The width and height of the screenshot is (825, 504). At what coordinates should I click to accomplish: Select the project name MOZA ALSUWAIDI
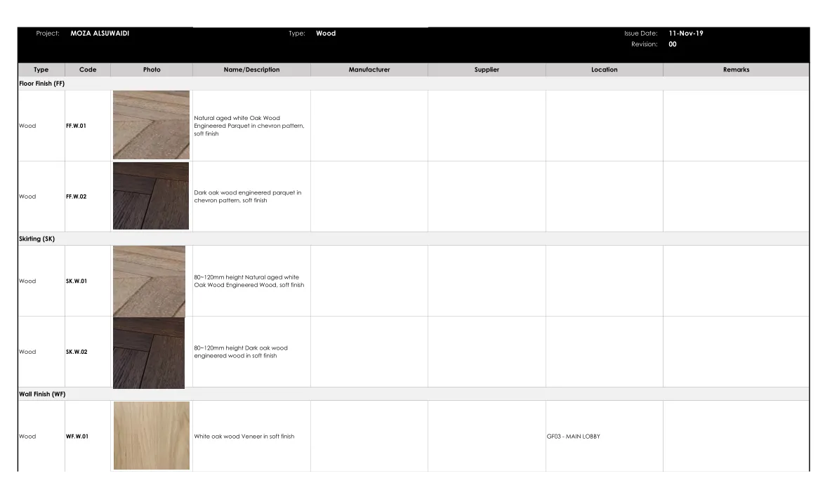[100, 33]
